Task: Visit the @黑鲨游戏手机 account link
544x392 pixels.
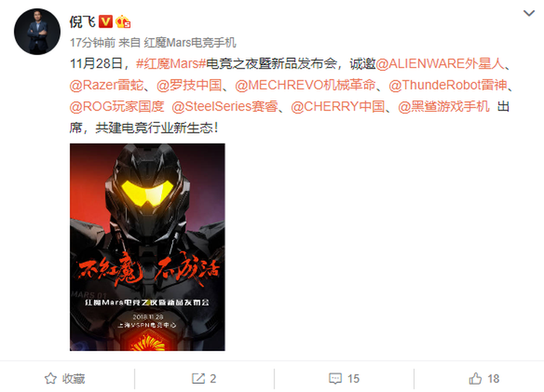Action: point(443,107)
